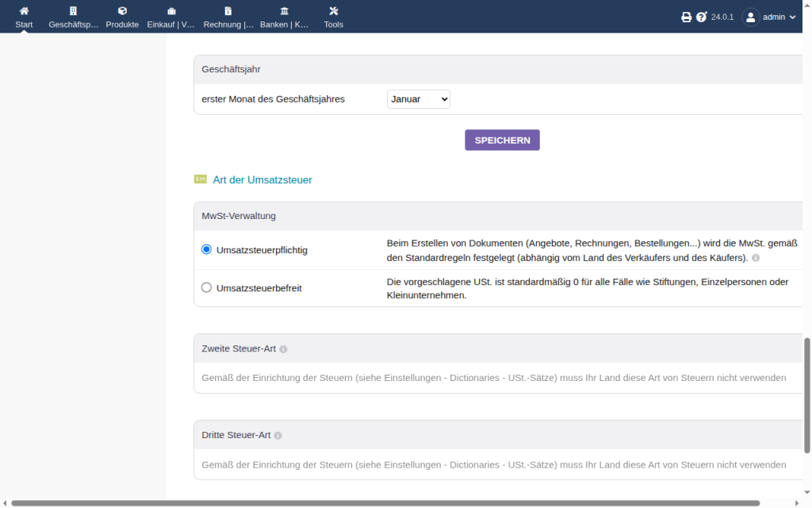Open the help question-mark icon

pos(701,17)
